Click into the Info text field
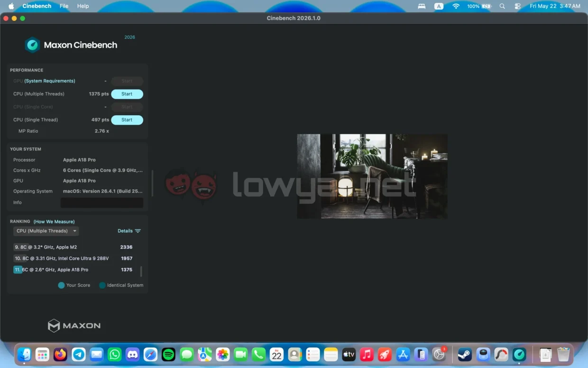The image size is (588, 368). pyautogui.click(x=102, y=202)
